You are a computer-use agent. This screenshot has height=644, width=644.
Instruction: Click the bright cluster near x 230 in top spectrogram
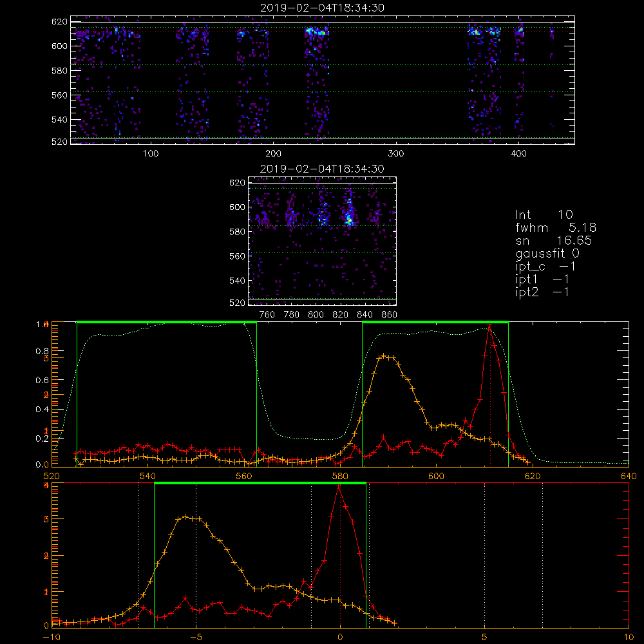point(317,31)
